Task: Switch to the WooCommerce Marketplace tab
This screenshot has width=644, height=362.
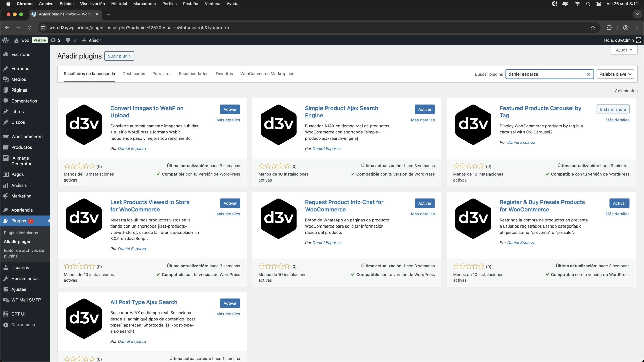Action: [x=267, y=74]
